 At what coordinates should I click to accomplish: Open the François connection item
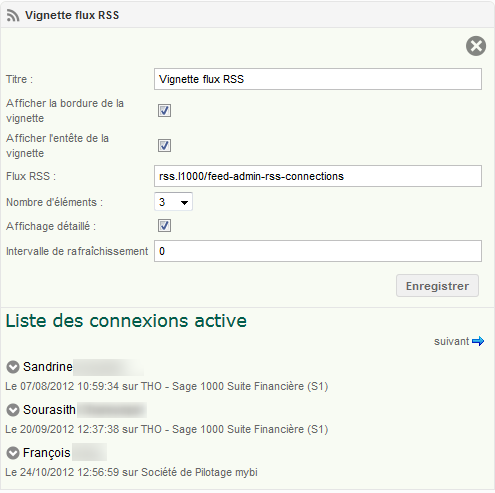tap(47, 453)
